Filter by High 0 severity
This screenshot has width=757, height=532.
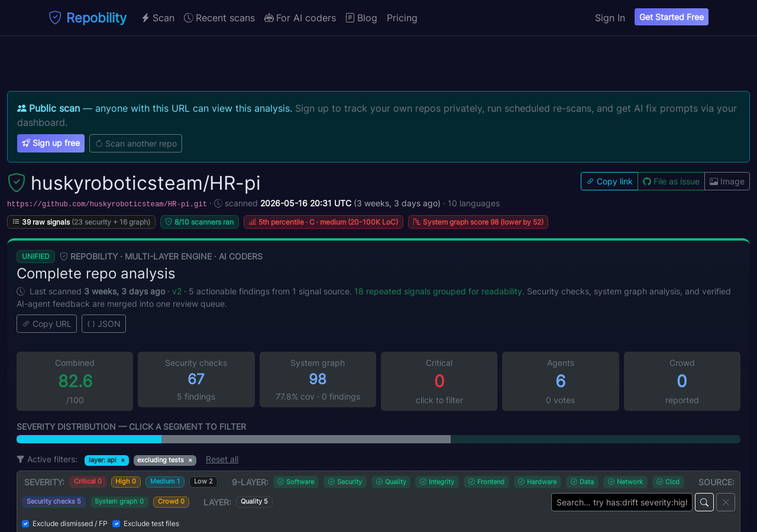(x=126, y=482)
